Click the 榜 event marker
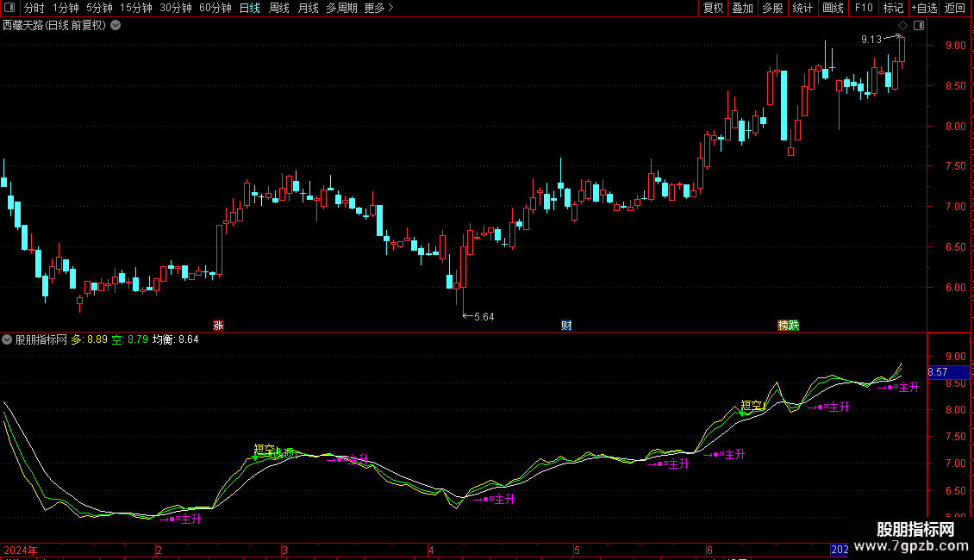 click(783, 326)
